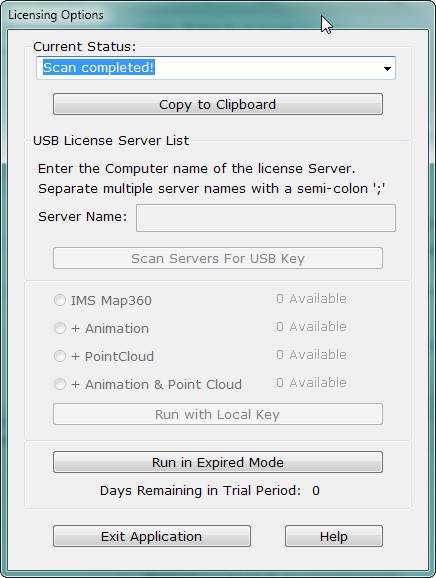Image resolution: width=436 pixels, height=578 pixels.
Task: Select the + PointCloud radio option
Action: click(60, 356)
